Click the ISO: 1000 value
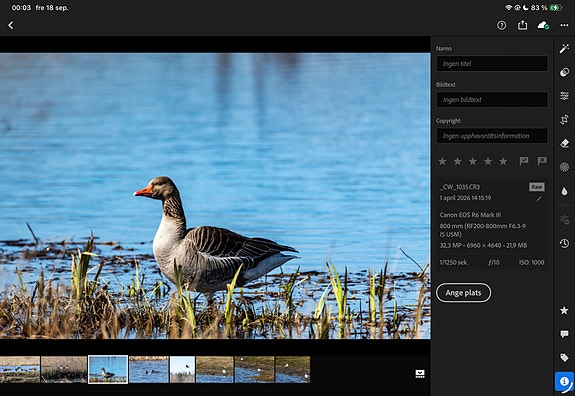The height and width of the screenshot is (396, 575). click(531, 263)
